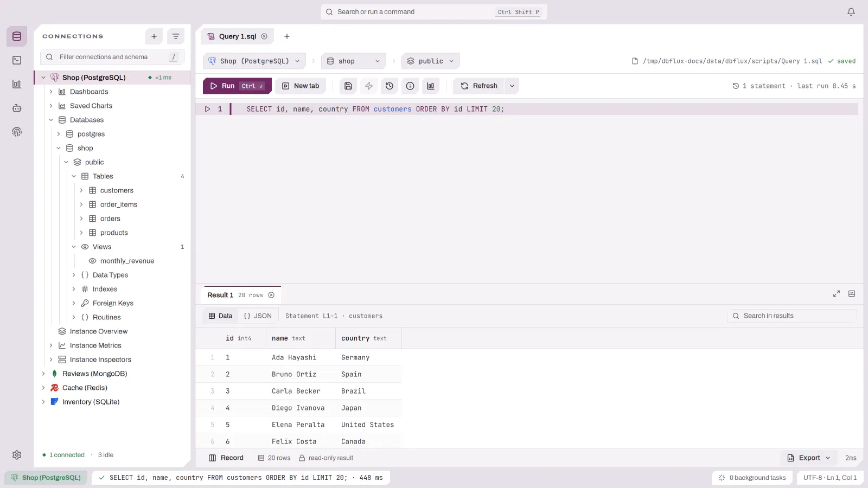
Task: Open the public schema dropdown
Action: click(x=431, y=61)
